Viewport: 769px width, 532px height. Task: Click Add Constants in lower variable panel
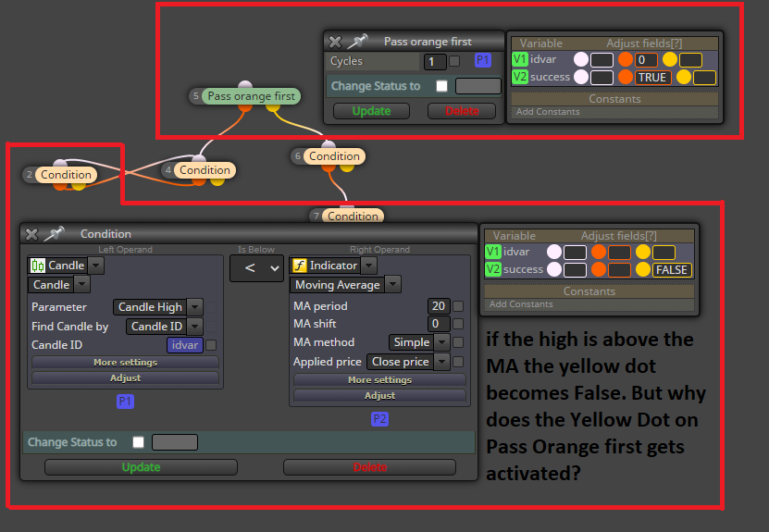tap(521, 304)
